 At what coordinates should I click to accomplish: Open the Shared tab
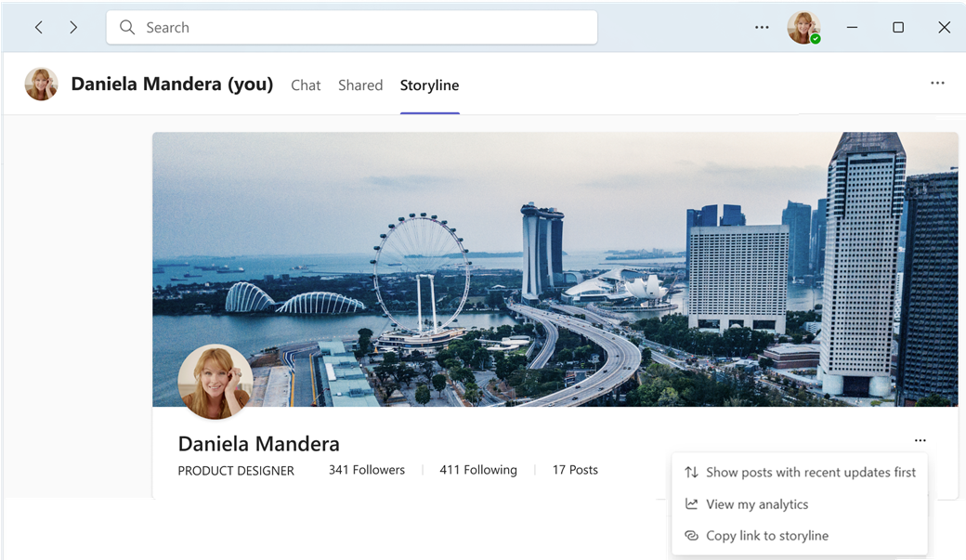360,85
